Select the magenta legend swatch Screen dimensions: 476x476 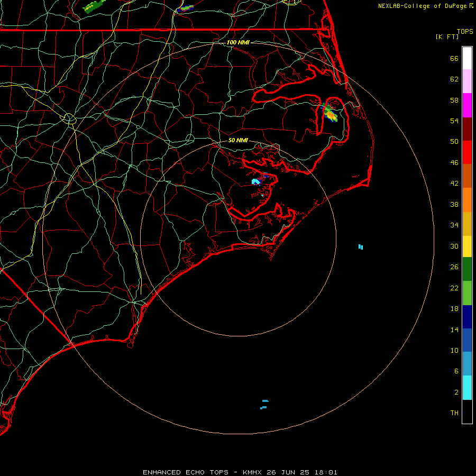(467, 105)
